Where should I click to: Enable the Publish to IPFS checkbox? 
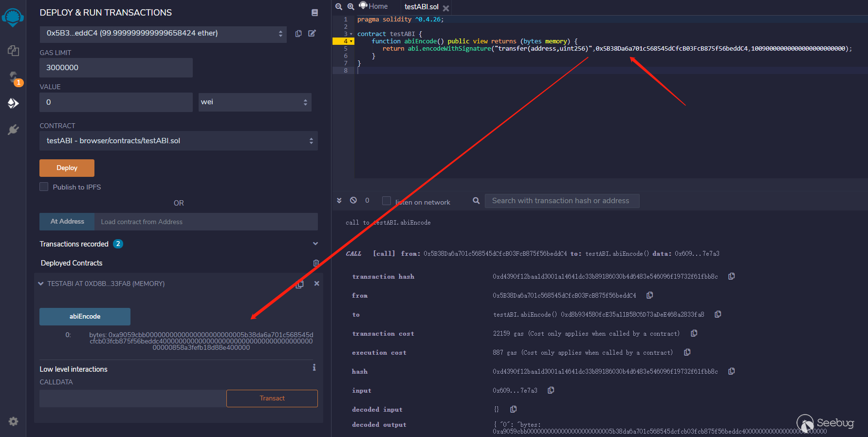point(44,187)
